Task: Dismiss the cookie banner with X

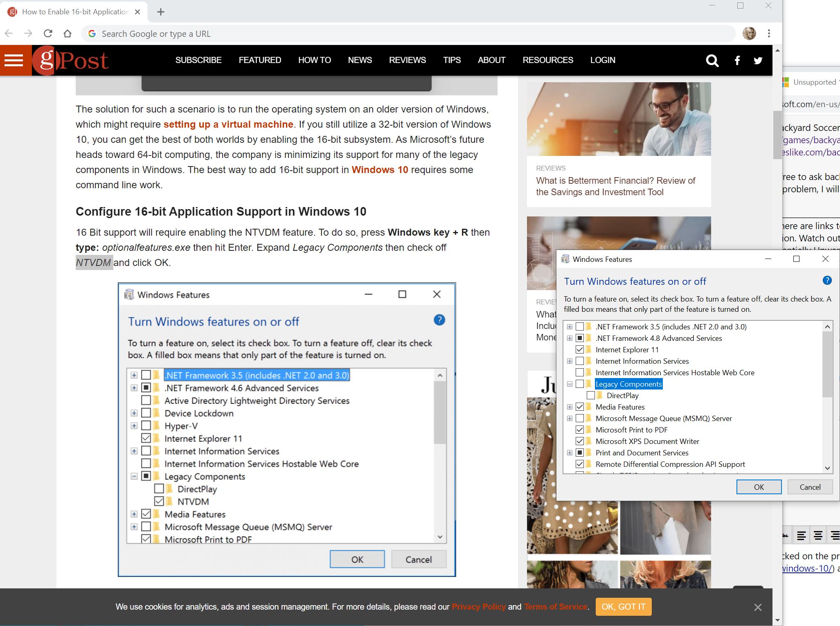Action: [x=758, y=607]
